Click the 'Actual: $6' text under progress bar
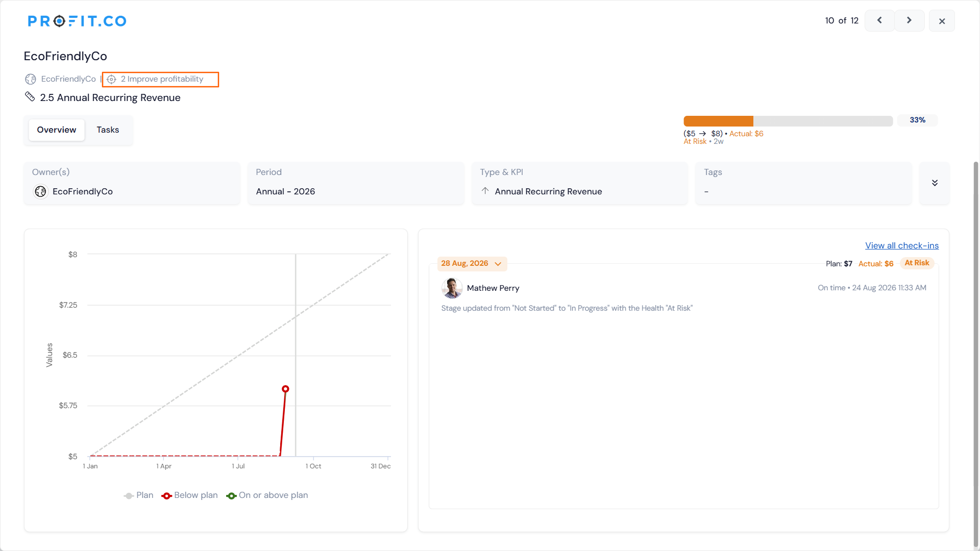Viewport: 980px width, 551px height. (x=746, y=134)
